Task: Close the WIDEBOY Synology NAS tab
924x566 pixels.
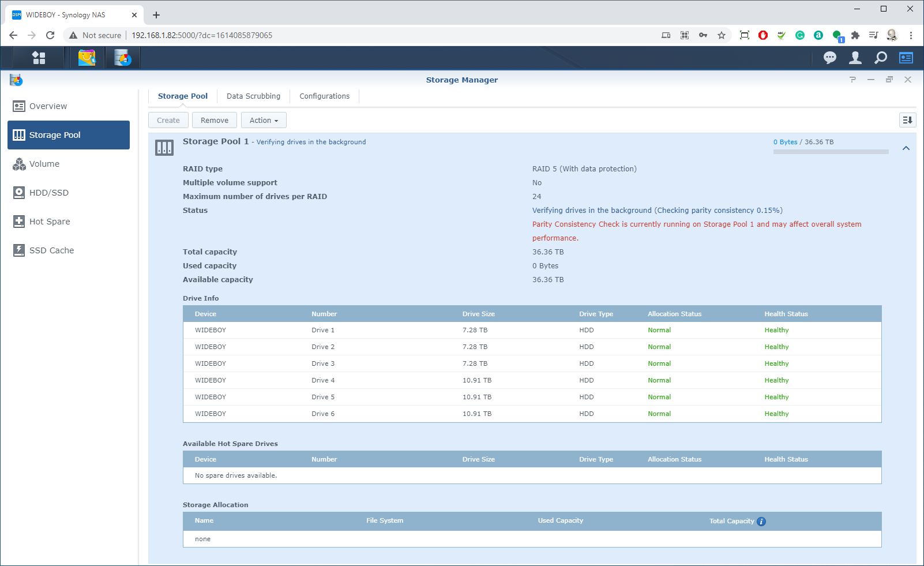Action: click(134, 15)
